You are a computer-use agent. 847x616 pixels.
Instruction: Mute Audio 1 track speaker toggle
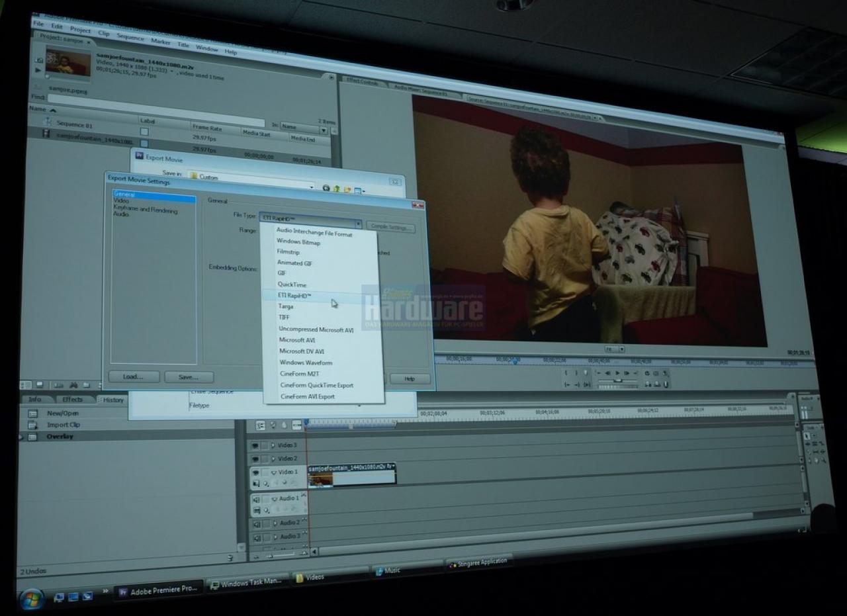pyautogui.click(x=255, y=499)
